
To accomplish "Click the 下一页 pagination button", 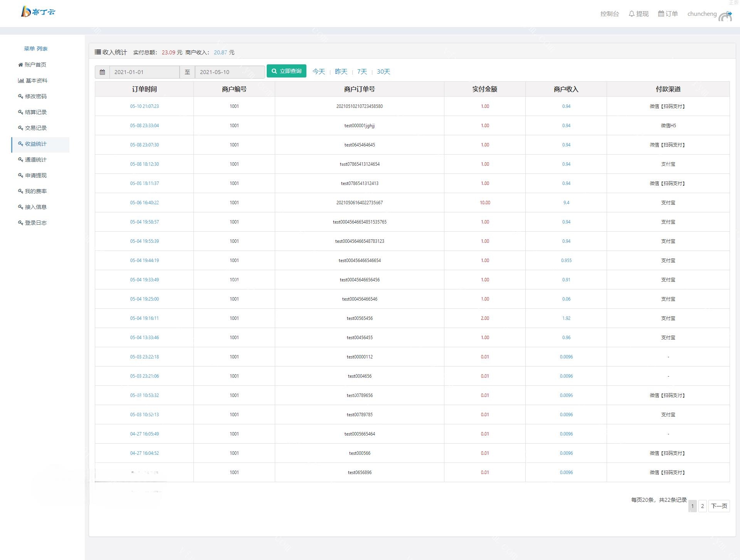I will tap(719, 506).
